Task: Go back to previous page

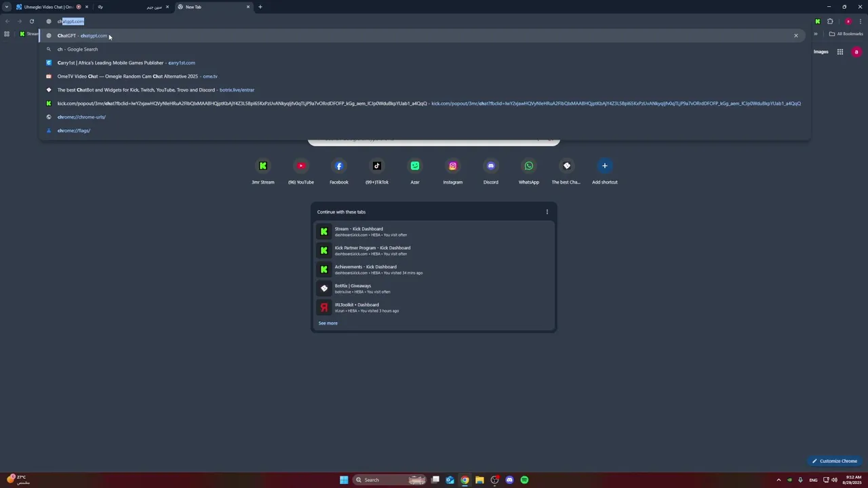Action: pos(7,21)
